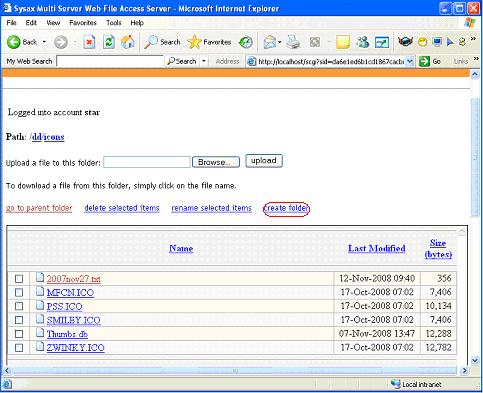
Task: Click the winged face toolbar icon
Action: coord(405,42)
